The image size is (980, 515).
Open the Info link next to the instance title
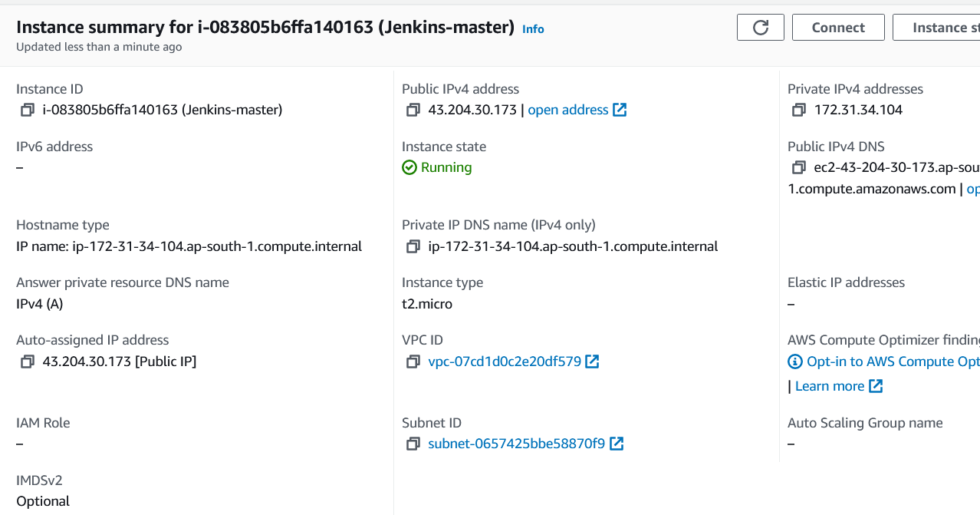[x=533, y=29]
